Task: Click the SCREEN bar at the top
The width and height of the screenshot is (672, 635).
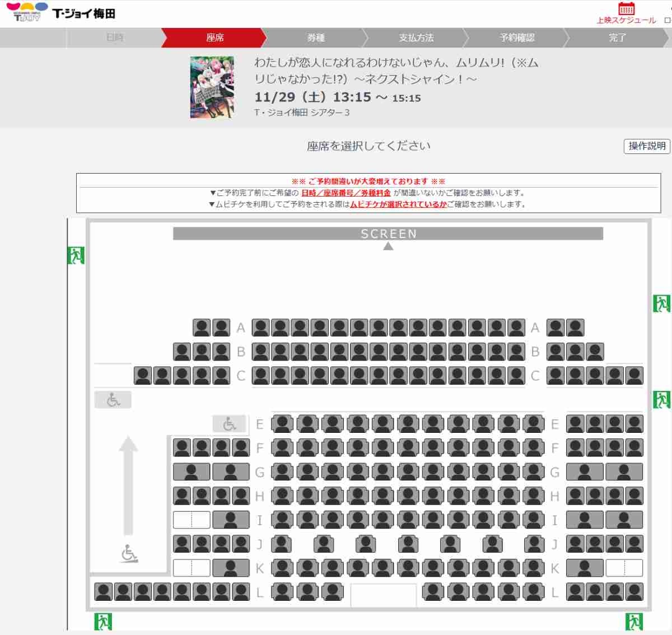Action: [388, 234]
